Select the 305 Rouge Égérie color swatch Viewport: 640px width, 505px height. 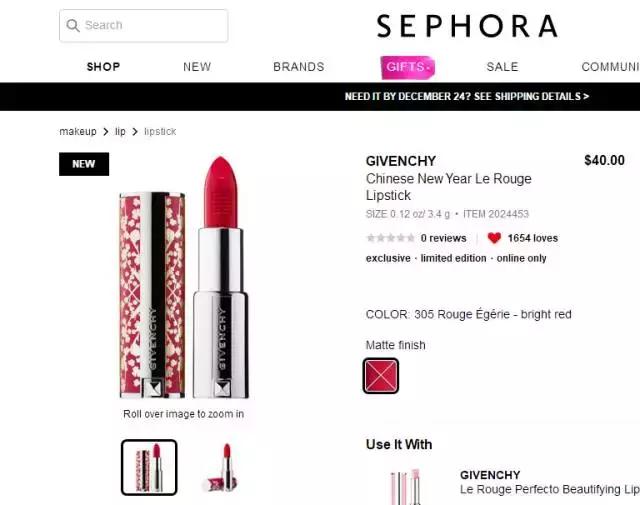[380, 376]
